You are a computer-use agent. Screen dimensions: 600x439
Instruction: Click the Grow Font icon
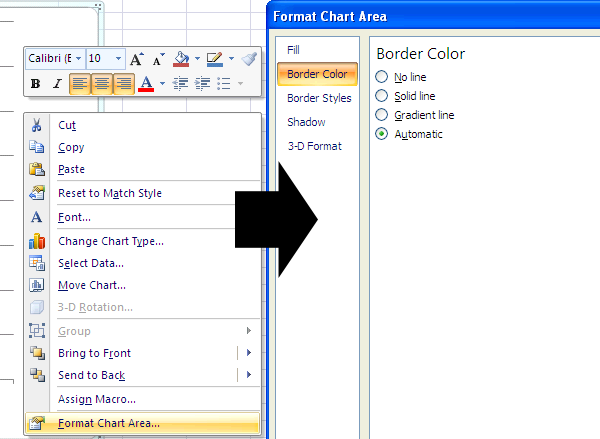[x=137, y=59]
